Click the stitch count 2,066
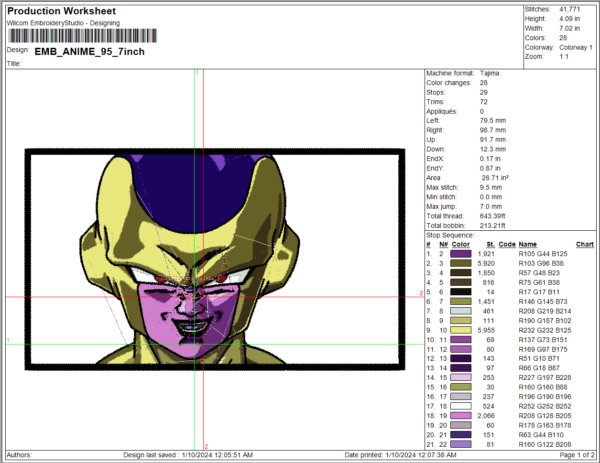 [x=486, y=416]
